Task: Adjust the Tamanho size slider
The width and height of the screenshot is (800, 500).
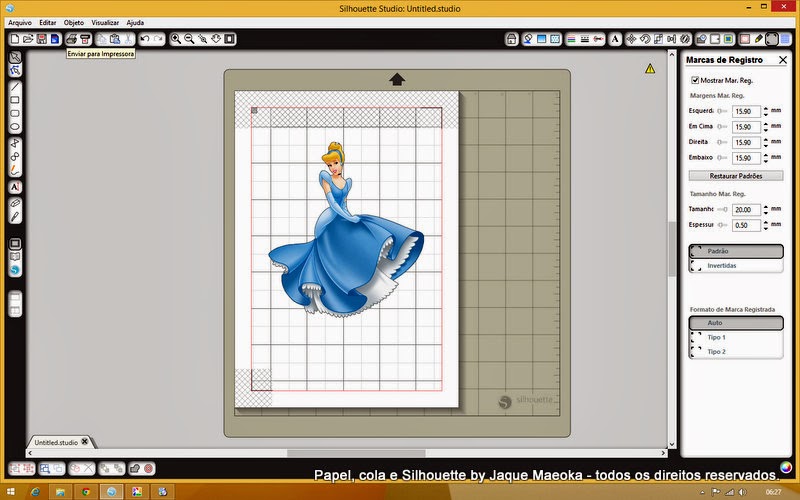Action: pos(722,209)
